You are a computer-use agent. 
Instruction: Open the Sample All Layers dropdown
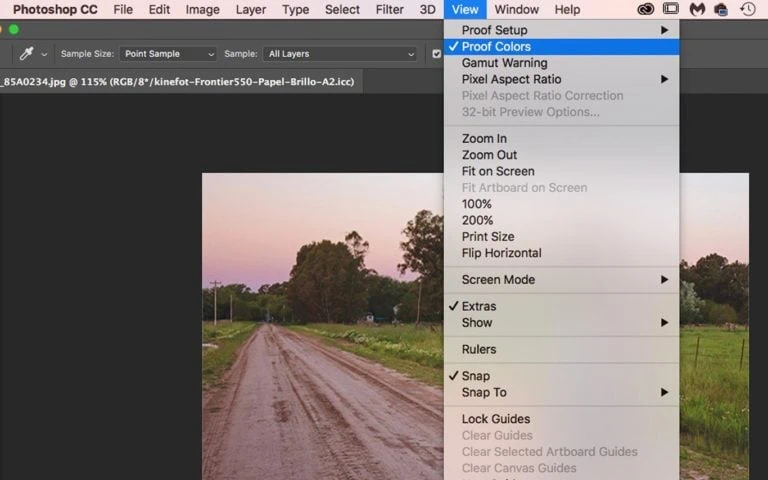(x=340, y=54)
